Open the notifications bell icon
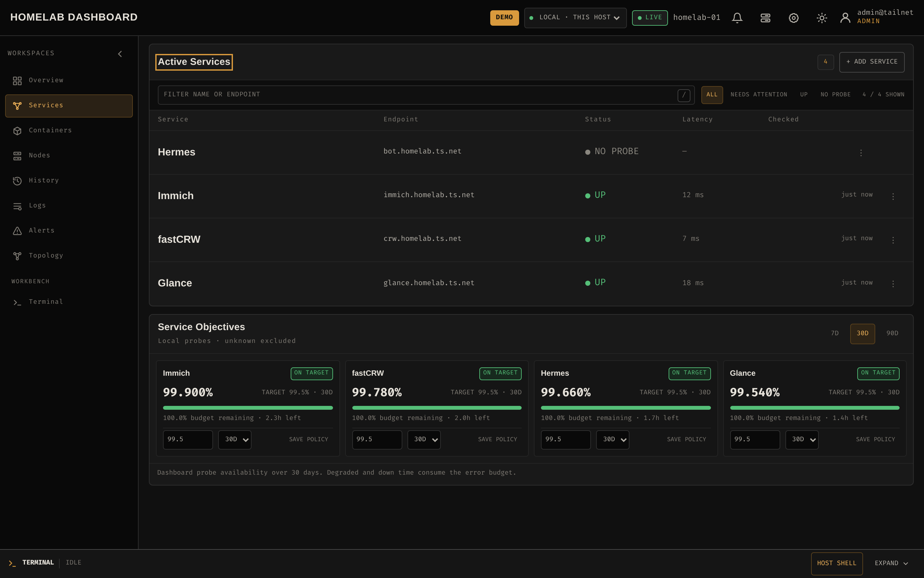 [737, 18]
